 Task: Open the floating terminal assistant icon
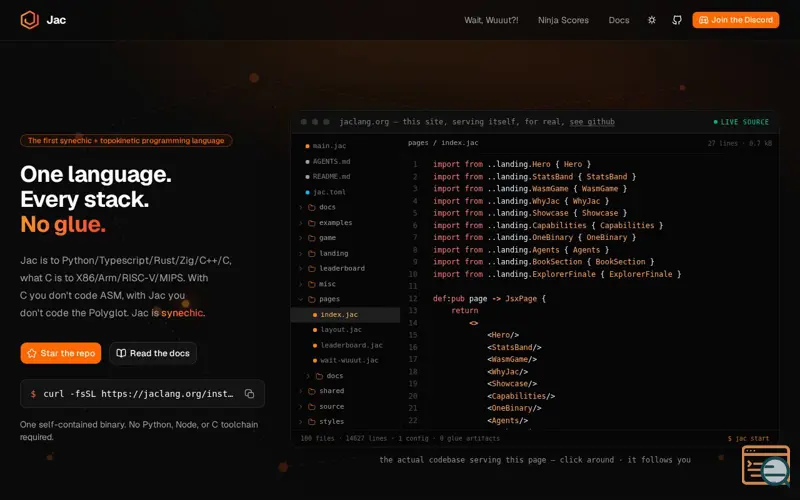point(765,465)
